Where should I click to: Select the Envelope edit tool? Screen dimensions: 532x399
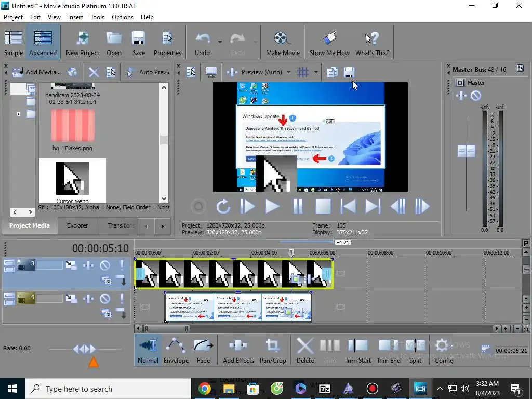(176, 350)
